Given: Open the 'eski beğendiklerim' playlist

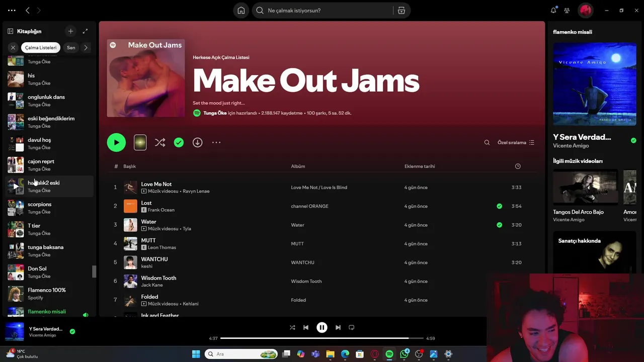Looking at the screenshot, I should click(49, 122).
